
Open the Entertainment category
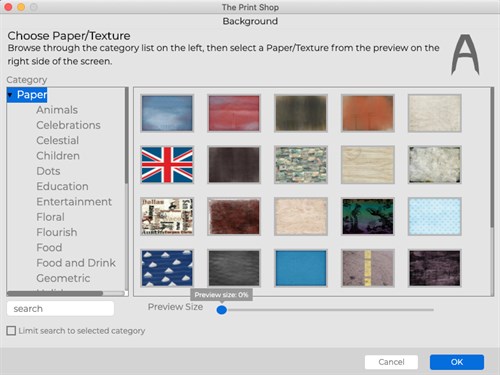[74, 202]
